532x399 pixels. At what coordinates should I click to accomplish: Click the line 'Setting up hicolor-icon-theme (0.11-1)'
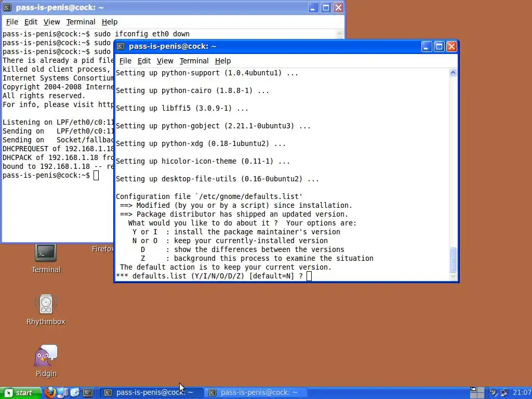203,161
